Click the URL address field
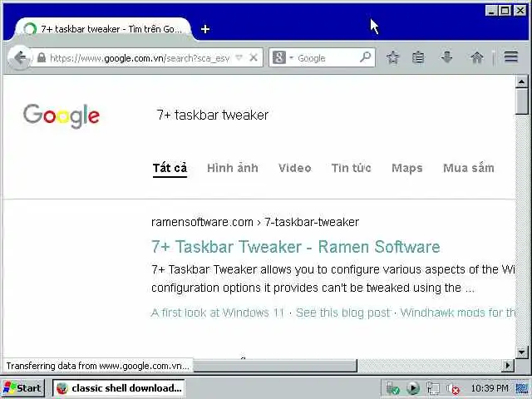 140,58
